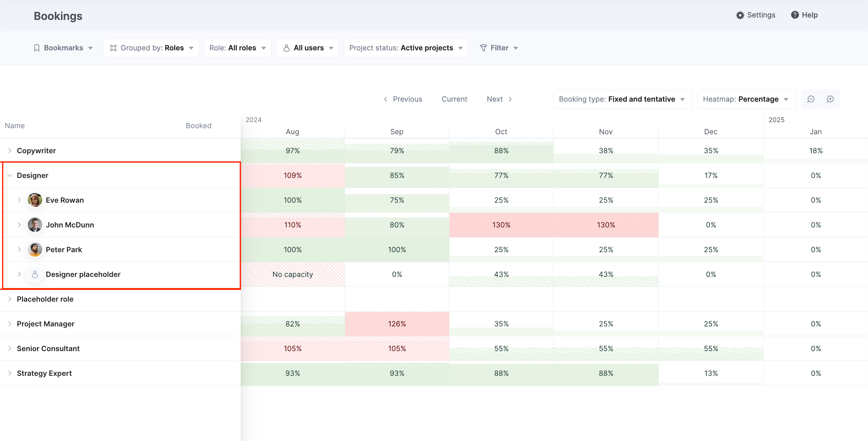Open Settings via the gear icon
Screen dimensions: 868x441
click(x=740, y=15)
